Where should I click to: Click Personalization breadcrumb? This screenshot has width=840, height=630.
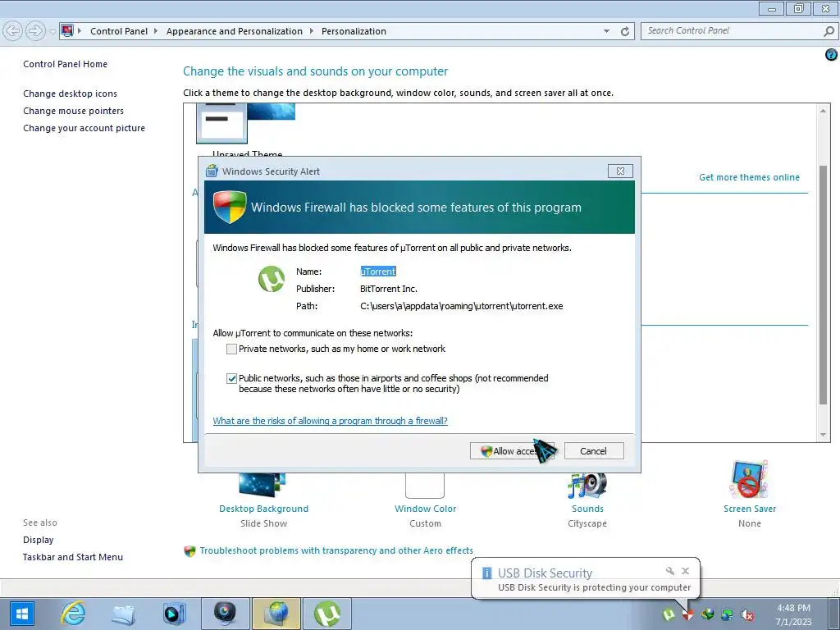[x=354, y=31]
